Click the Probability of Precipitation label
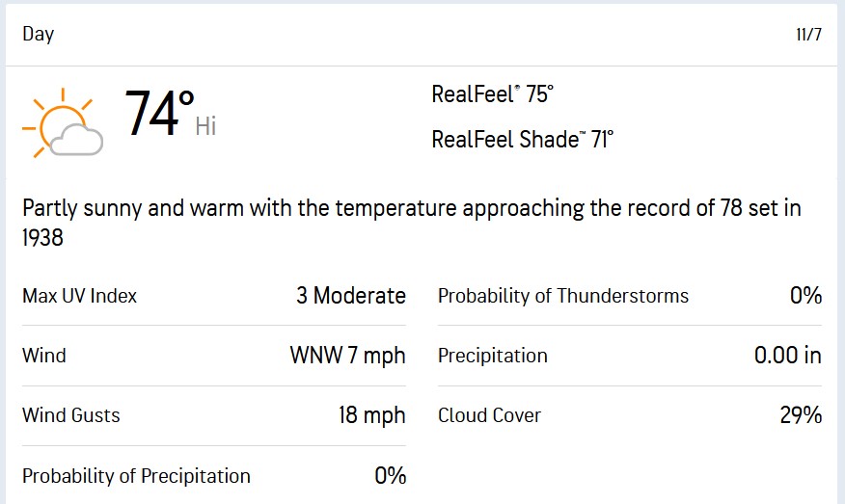Screen dimensions: 845x504 tap(136, 476)
